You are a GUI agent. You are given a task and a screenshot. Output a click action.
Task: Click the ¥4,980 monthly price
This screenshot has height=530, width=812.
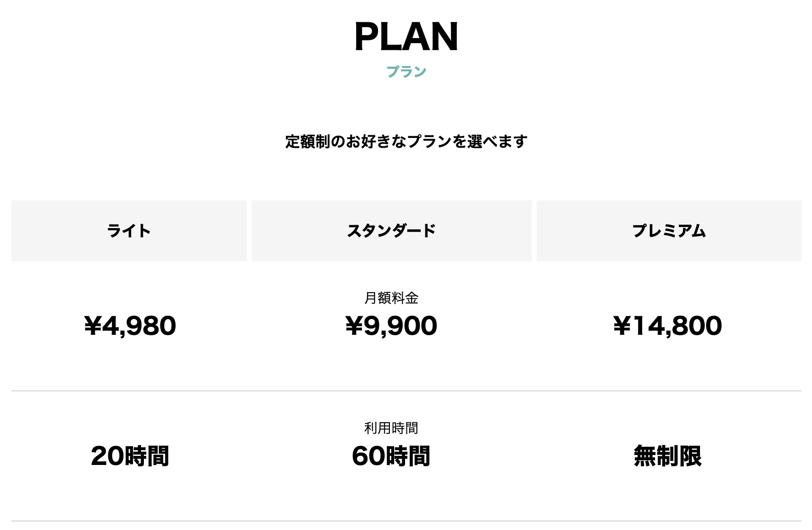click(x=130, y=326)
